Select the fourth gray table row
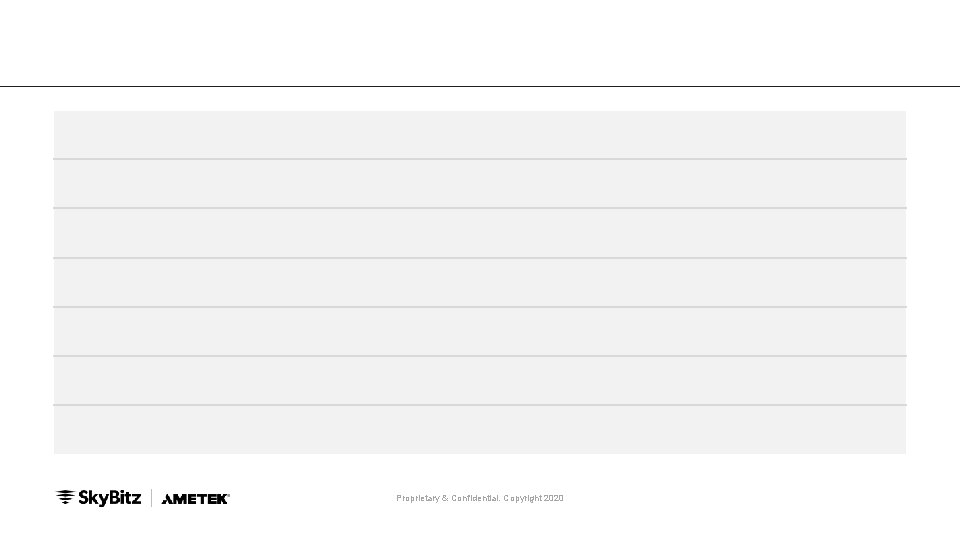This screenshot has width=960, height=540. 480,283
